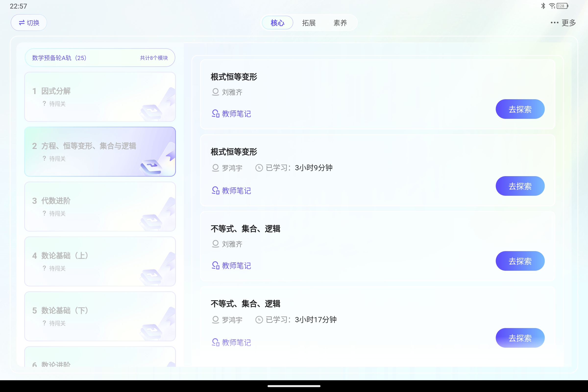Image resolution: width=588 pixels, height=392 pixels.
Task: Switch to the 拓展 tab
Action: pos(309,23)
